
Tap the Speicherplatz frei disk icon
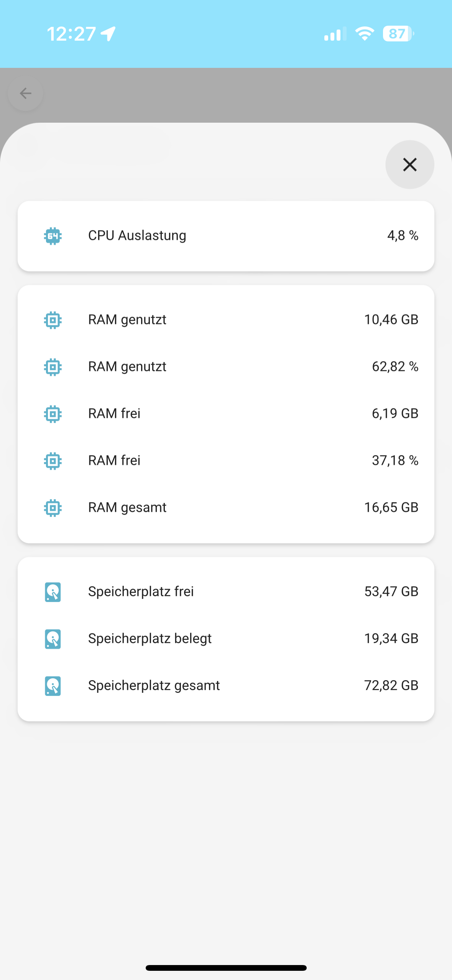[53, 592]
